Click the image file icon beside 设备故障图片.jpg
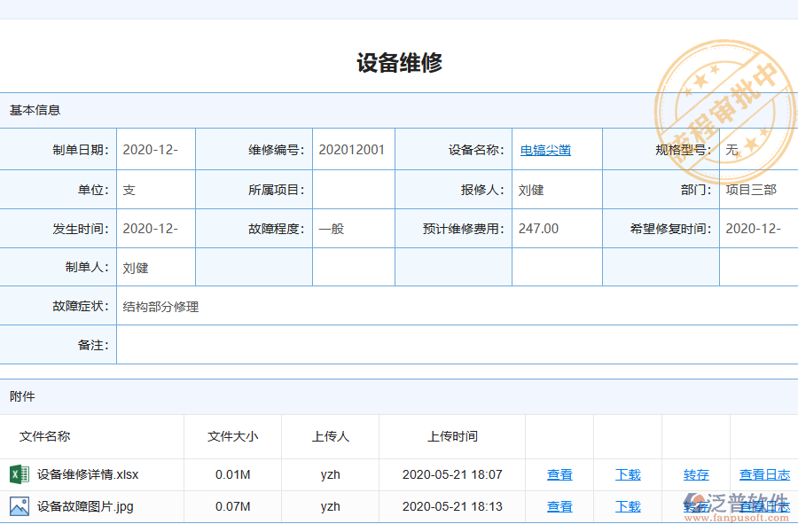The width and height of the screenshot is (798, 532). (20, 506)
